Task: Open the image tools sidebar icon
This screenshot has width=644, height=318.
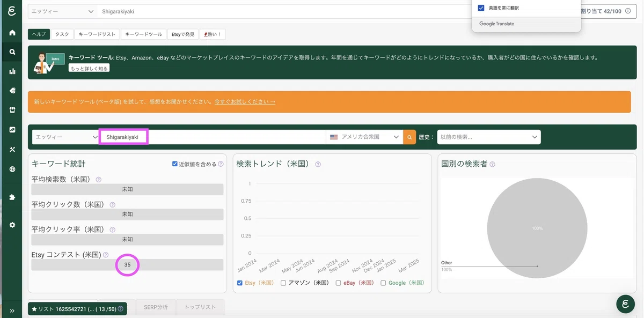Action: click(x=12, y=129)
